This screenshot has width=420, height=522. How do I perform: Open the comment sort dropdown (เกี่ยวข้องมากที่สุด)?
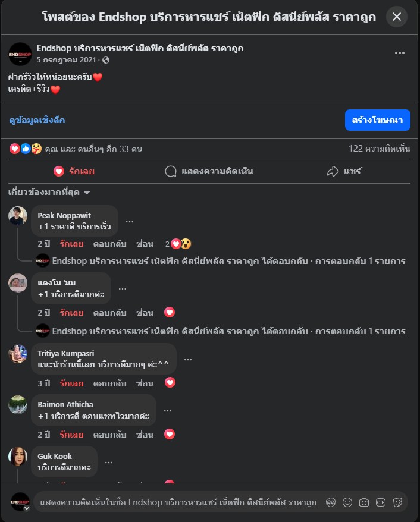click(49, 193)
